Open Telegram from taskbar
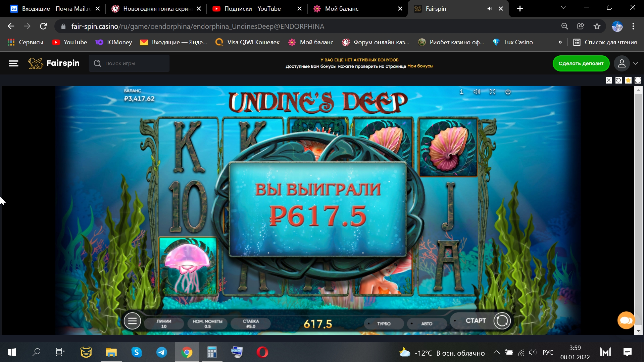 click(162, 352)
